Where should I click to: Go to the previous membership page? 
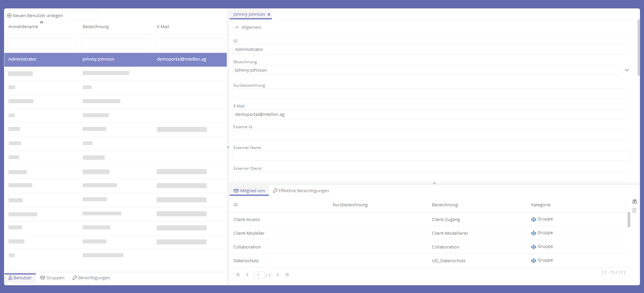(x=247, y=275)
